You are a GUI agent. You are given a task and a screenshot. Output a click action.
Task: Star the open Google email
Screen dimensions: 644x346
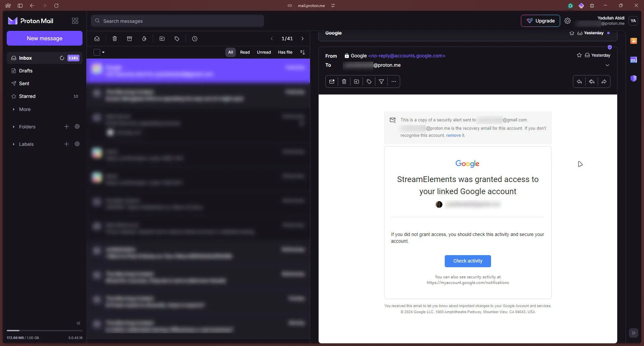(579, 55)
